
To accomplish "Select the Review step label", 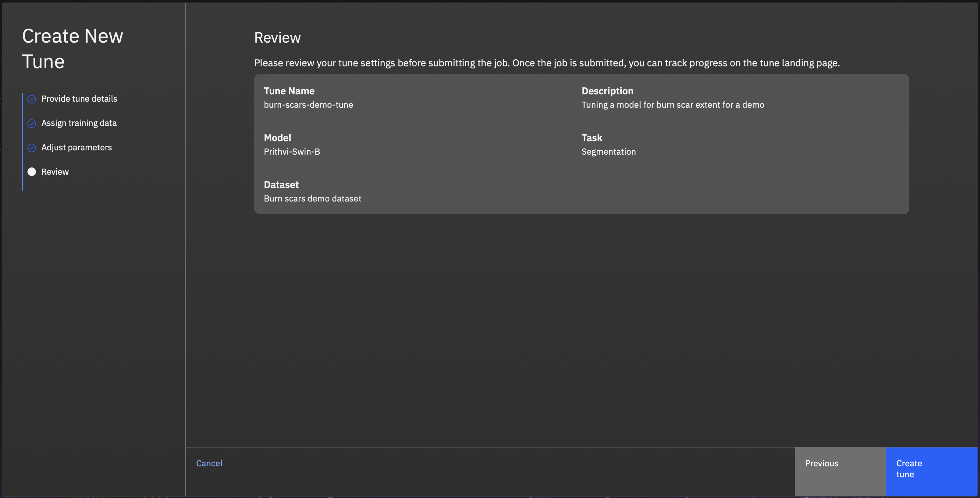I will [x=55, y=172].
